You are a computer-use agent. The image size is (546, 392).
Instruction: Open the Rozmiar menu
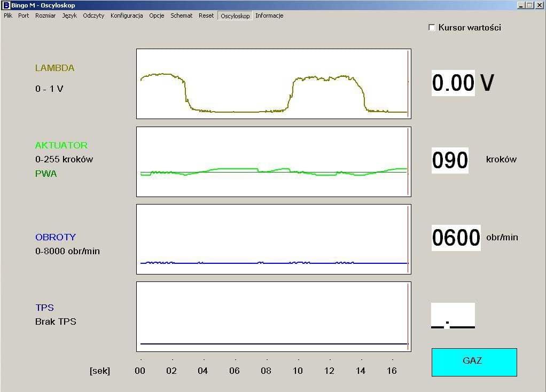(x=45, y=15)
